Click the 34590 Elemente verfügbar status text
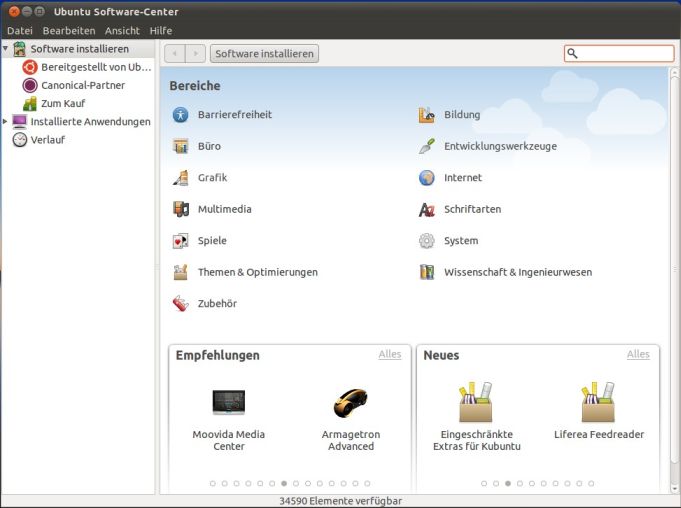The height and width of the screenshot is (508, 681). (x=340, y=501)
